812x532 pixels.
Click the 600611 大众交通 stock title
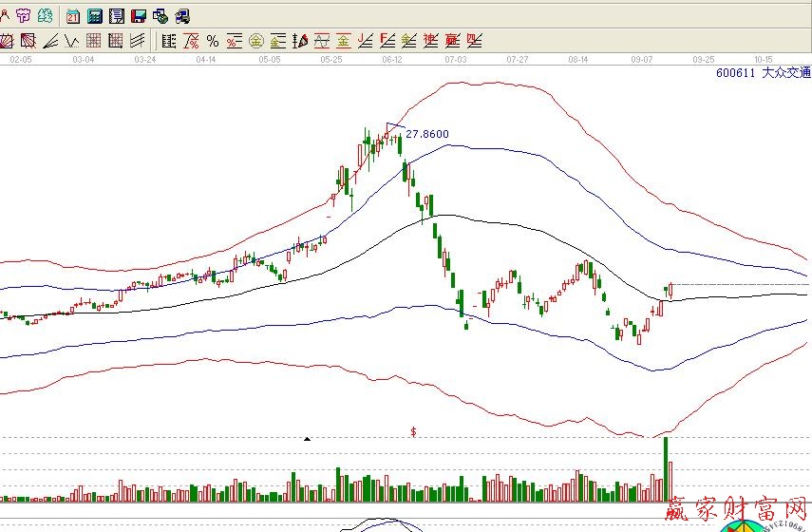coord(763,72)
